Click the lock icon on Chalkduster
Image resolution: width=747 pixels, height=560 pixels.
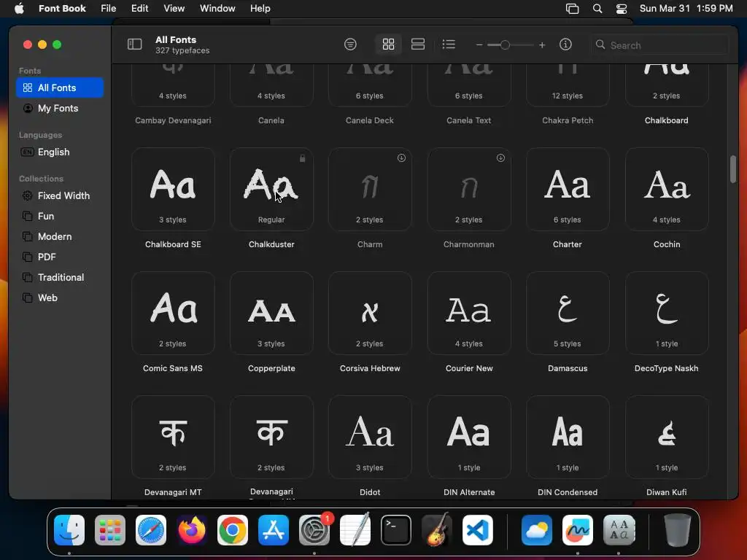(x=302, y=158)
